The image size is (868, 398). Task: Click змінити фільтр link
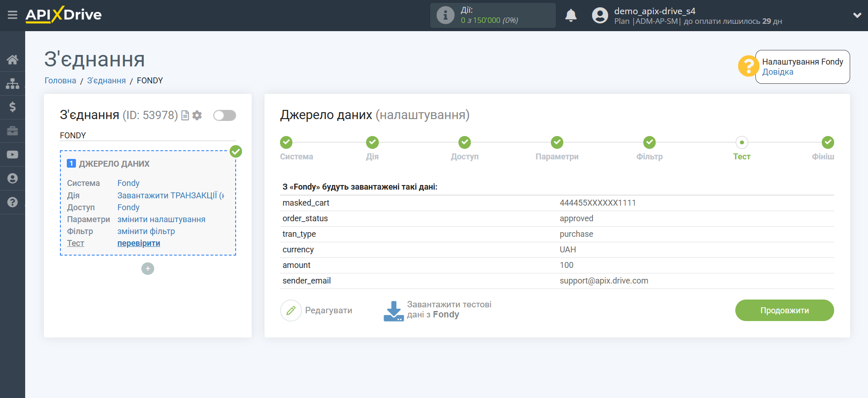tap(146, 231)
